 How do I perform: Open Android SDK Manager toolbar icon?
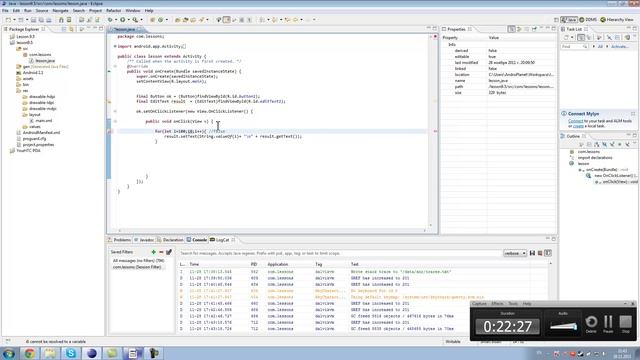pos(61,20)
